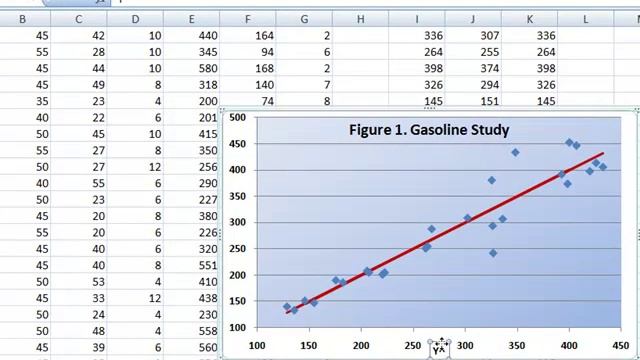Click the horizontal axis label 150
Image resolution: width=640 pixels, height=360 pixels.
309,346
